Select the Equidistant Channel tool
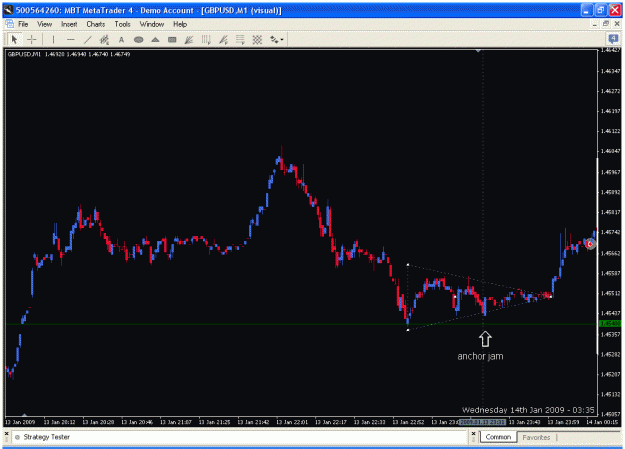 point(104,39)
